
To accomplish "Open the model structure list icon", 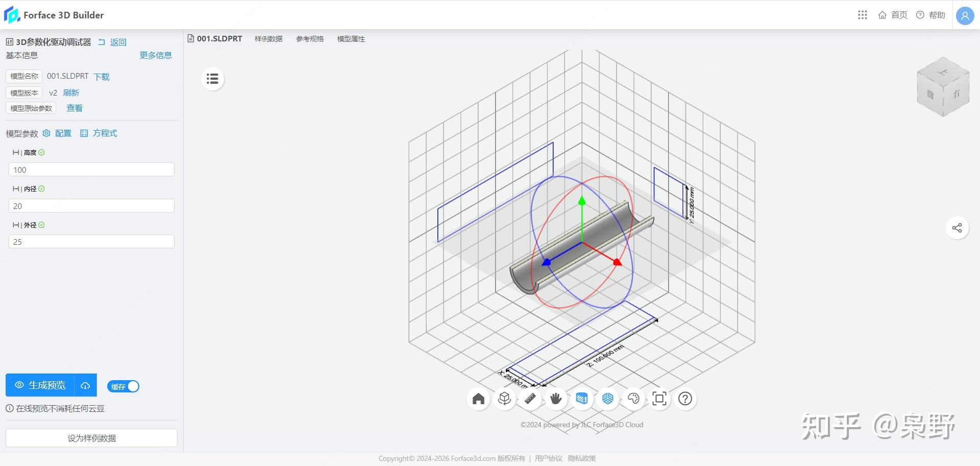I will [212, 79].
